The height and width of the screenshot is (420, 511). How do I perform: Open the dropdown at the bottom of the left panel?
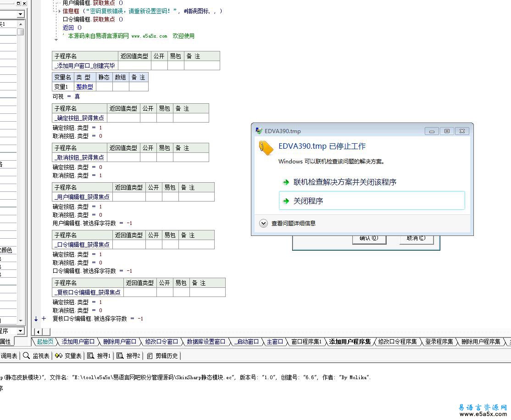point(21,330)
